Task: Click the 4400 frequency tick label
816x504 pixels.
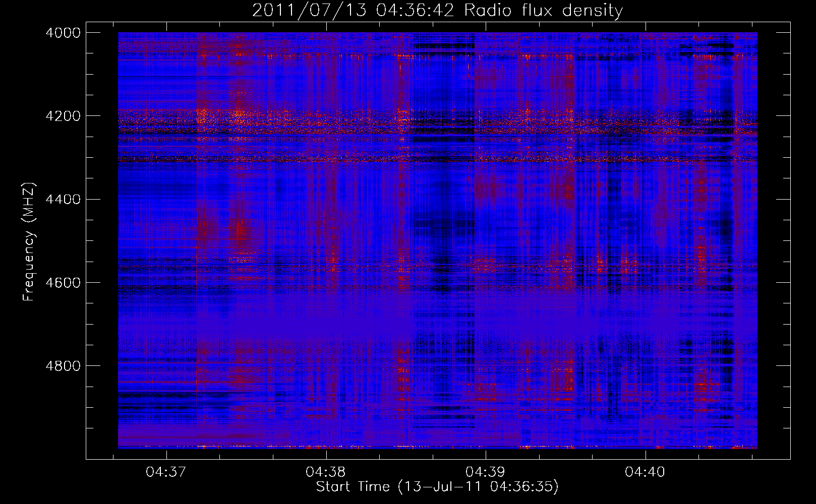Action: tap(63, 199)
